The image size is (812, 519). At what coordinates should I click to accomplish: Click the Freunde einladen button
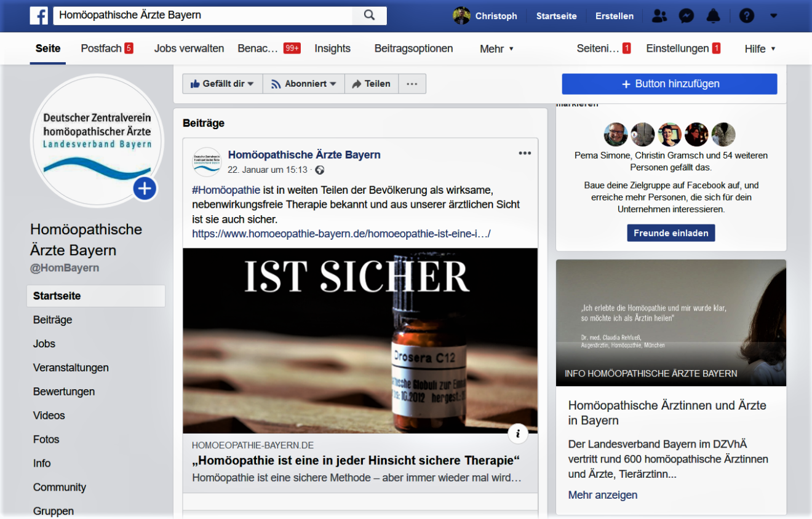[x=671, y=233]
